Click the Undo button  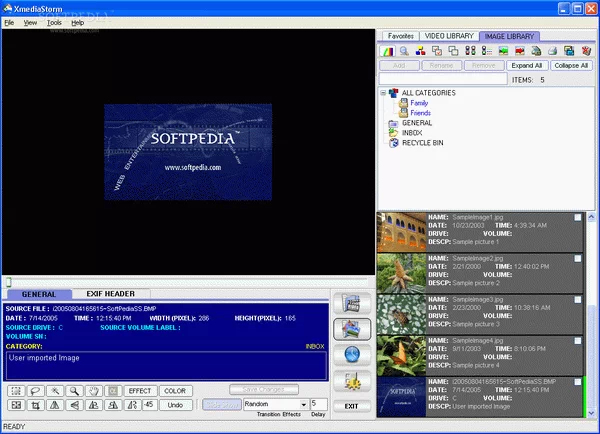click(x=175, y=405)
